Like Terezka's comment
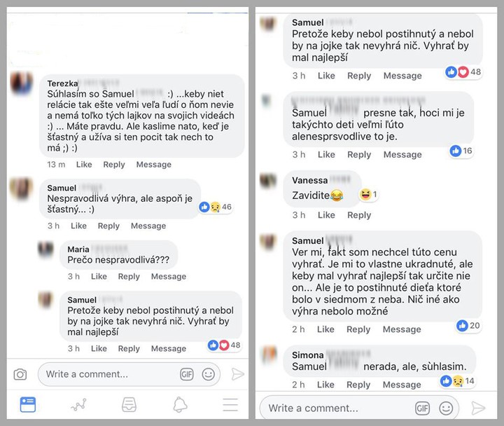The image size is (504, 426). [x=84, y=165]
